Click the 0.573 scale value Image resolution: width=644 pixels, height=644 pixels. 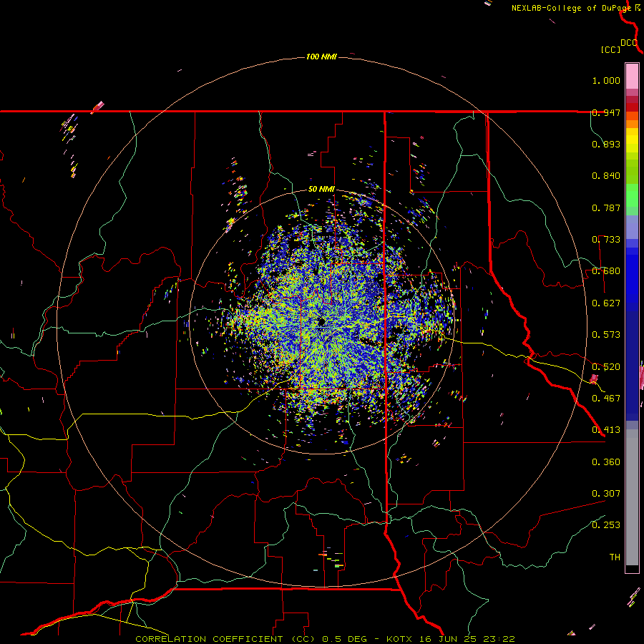606,335
